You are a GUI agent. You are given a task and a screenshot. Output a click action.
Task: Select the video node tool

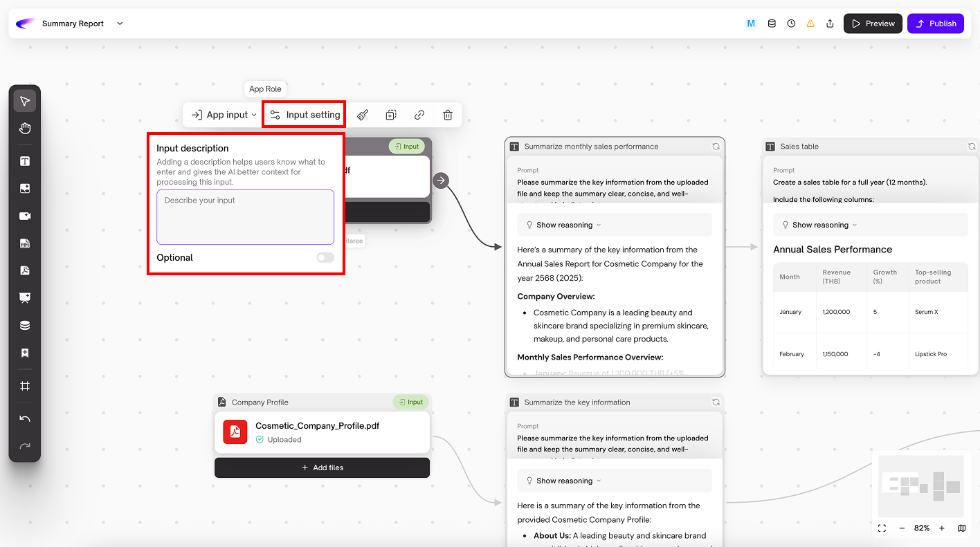[x=25, y=216]
